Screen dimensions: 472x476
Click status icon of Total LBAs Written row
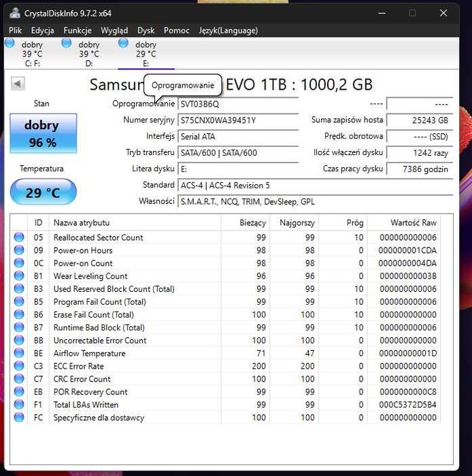pyautogui.click(x=19, y=405)
